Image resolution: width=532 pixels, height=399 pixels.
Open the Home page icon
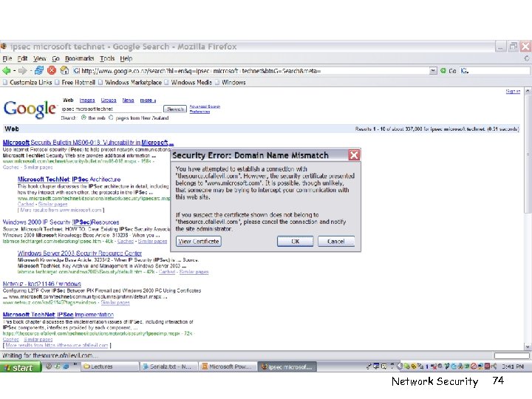click(64, 70)
